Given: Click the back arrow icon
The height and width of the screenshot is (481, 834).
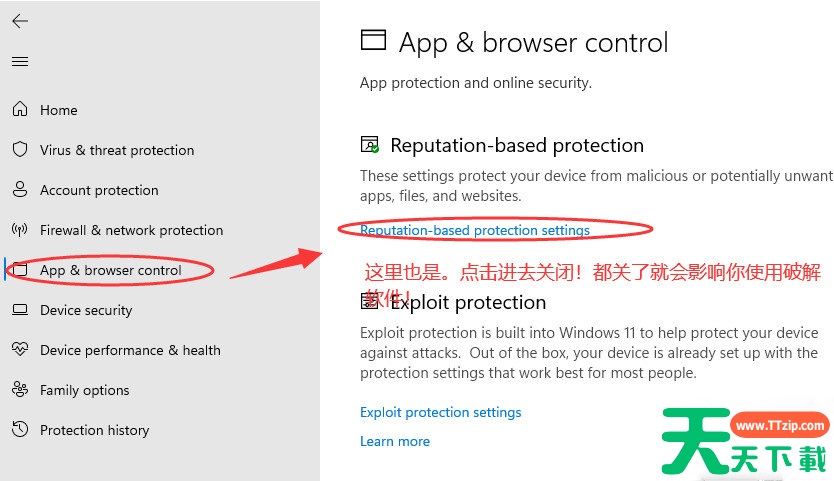Looking at the screenshot, I should click(20, 21).
